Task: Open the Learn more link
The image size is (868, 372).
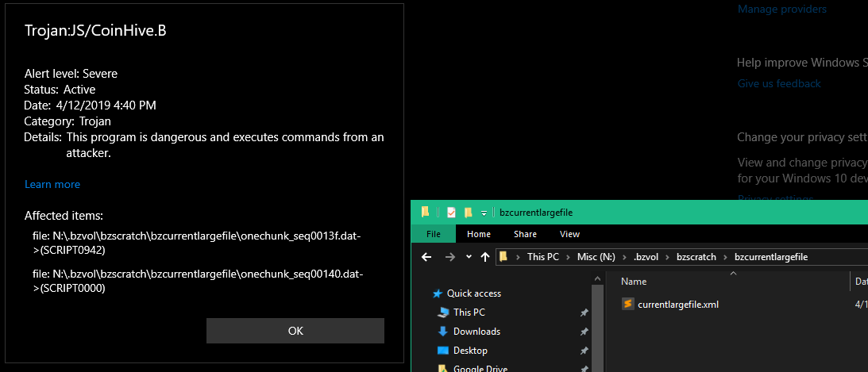Action: [x=52, y=184]
